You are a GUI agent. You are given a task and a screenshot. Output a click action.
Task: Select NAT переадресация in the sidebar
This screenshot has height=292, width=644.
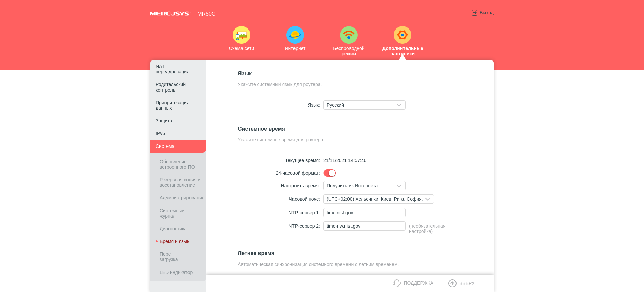[172, 69]
